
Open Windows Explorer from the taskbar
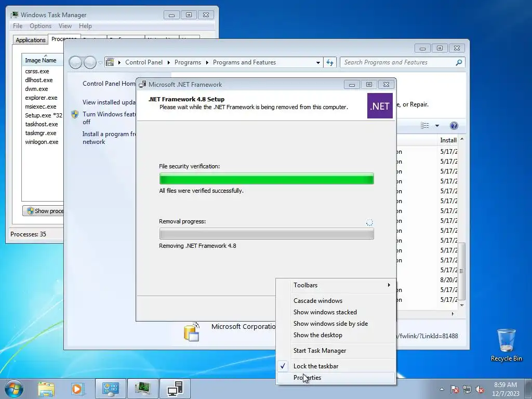(46, 389)
